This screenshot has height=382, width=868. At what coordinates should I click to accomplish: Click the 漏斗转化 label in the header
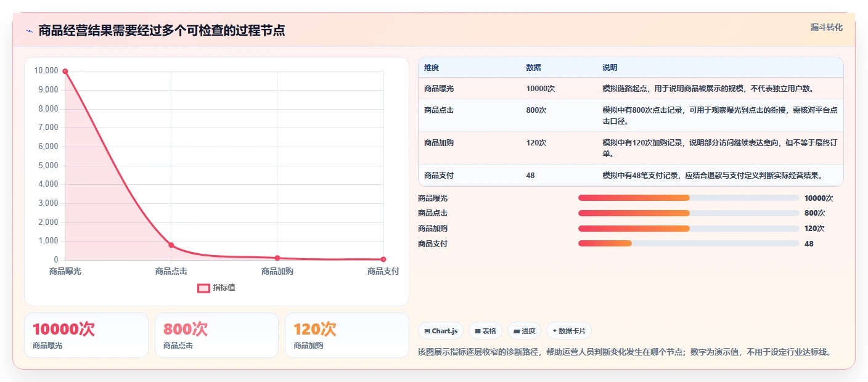pyautogui.click(x=826, y=27)
